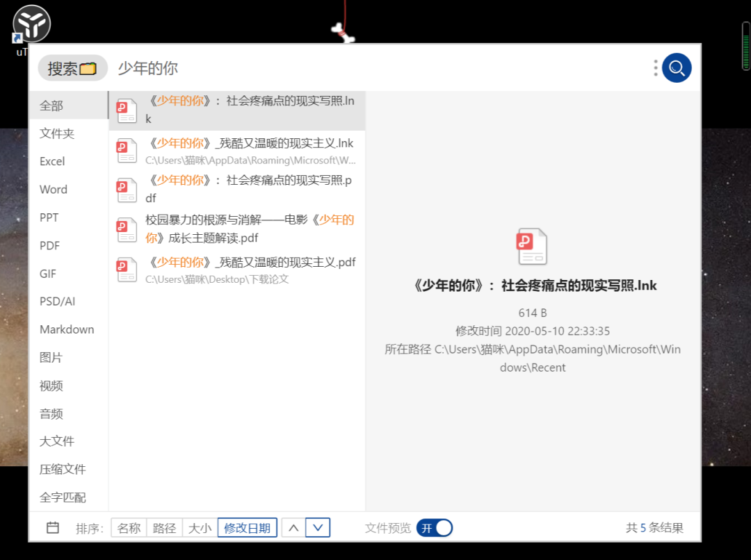751x560 pixels.
Task: Filter results by Markdown
Action: pos(68,330)
